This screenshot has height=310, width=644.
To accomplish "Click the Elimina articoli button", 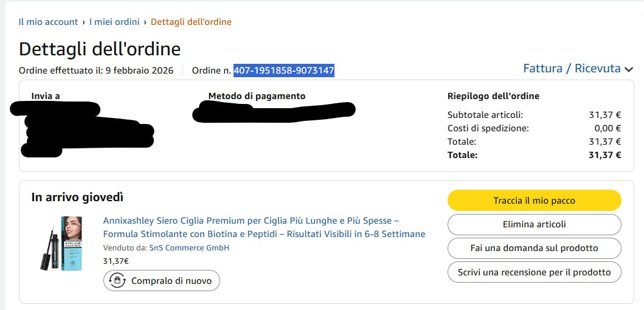I will tap(534, 224).
